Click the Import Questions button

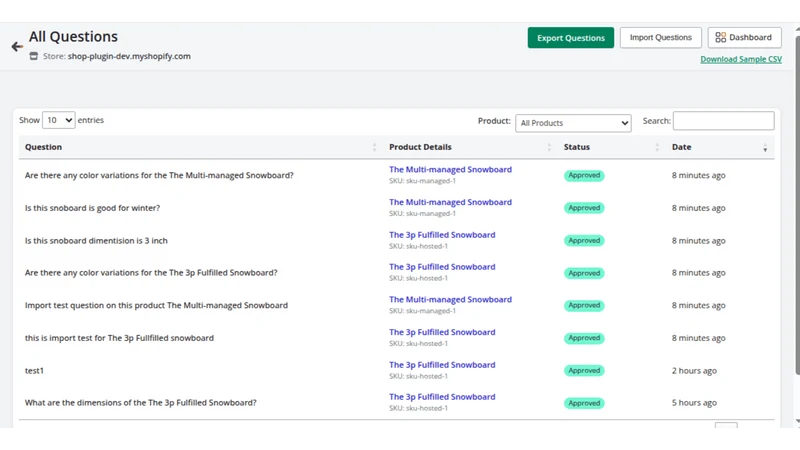click(661, 38)
